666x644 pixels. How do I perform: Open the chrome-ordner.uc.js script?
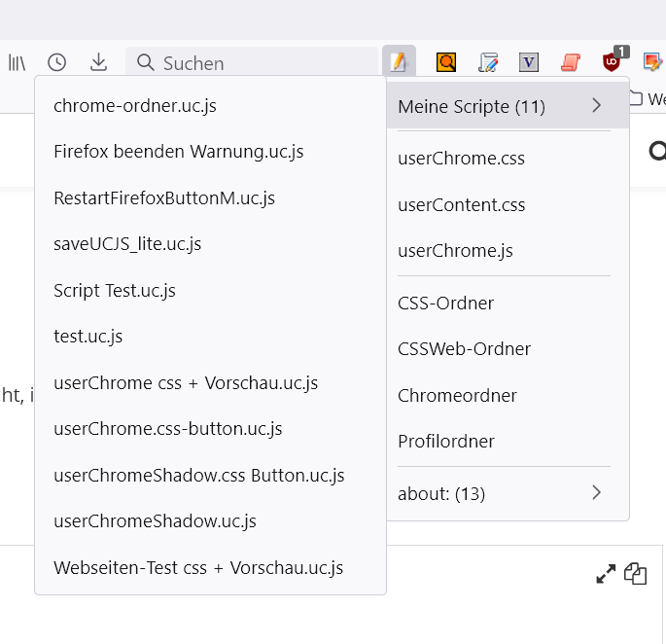tap(135, 106)
